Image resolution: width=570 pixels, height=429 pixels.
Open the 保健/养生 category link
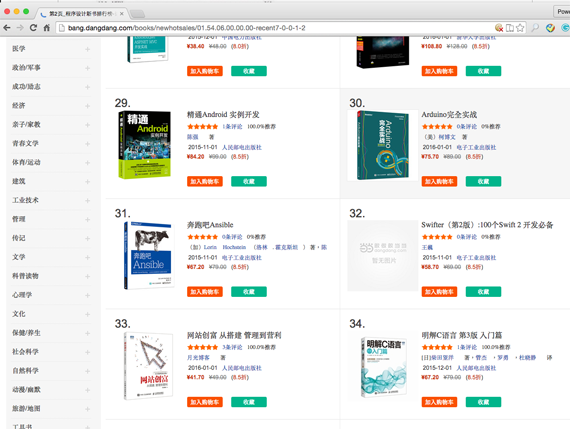click(x=26, y=332)
